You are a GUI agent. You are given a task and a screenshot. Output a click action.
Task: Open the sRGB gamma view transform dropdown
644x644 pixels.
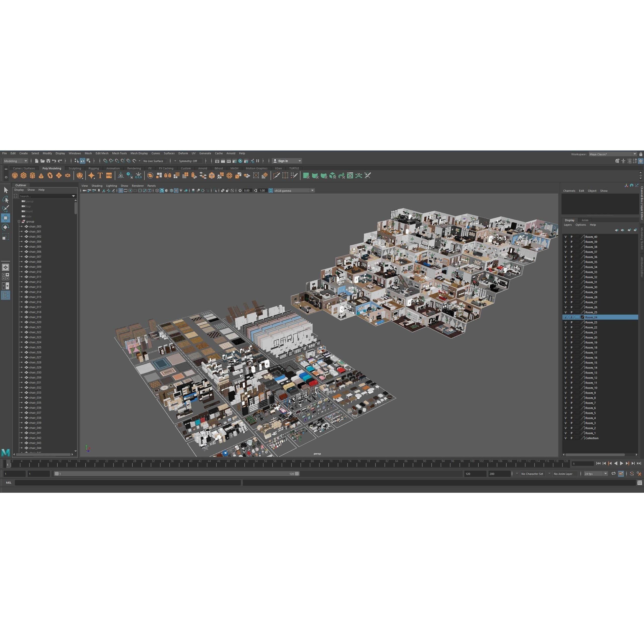[312, 190]
